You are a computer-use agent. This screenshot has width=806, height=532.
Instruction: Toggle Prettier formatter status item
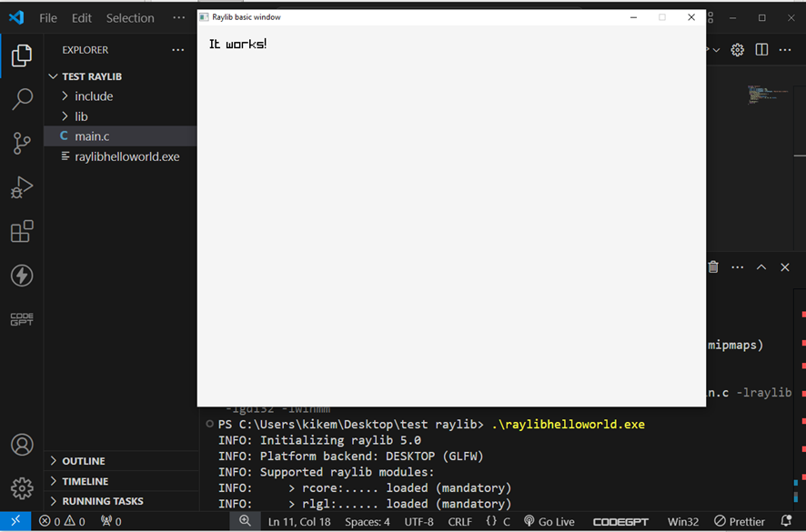pyautogui.click(x=740, y=521)
